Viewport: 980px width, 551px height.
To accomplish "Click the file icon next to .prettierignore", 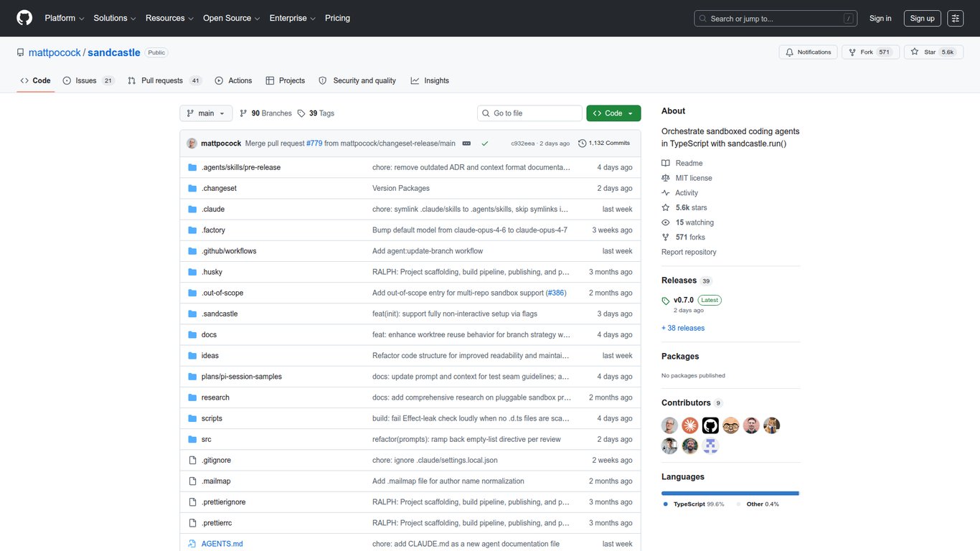I will click(192, 502).
